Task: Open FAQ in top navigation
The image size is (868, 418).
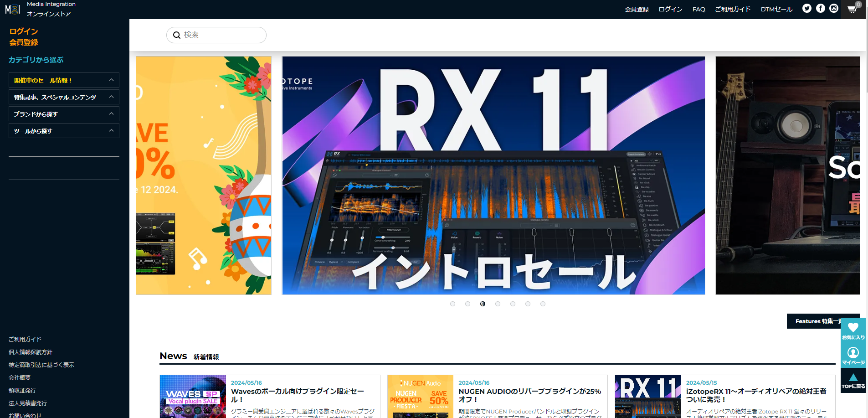Action: coord(699,9)
